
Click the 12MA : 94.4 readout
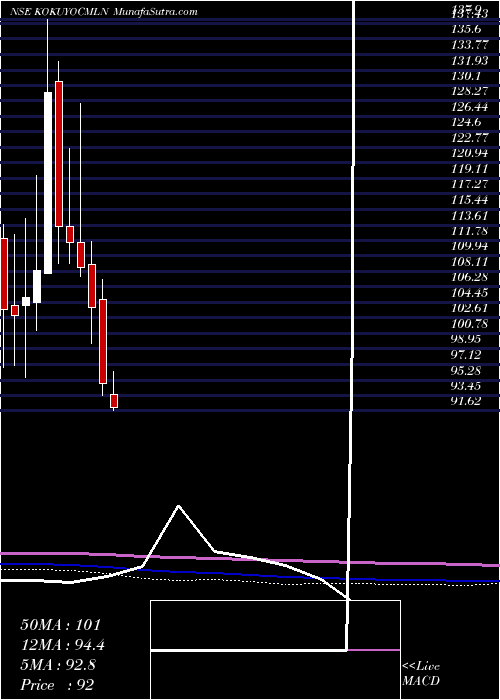(x=63, y=645)
